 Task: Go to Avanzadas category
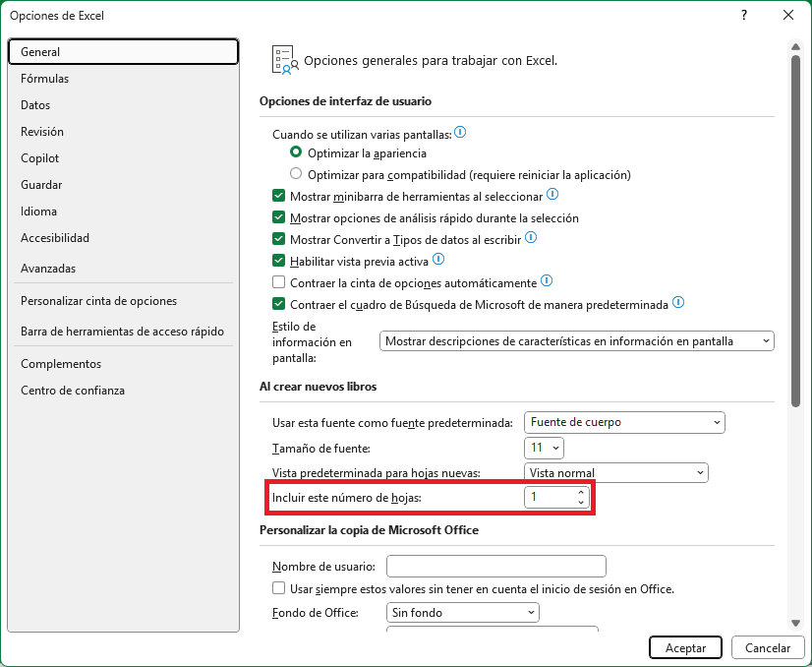123,269
